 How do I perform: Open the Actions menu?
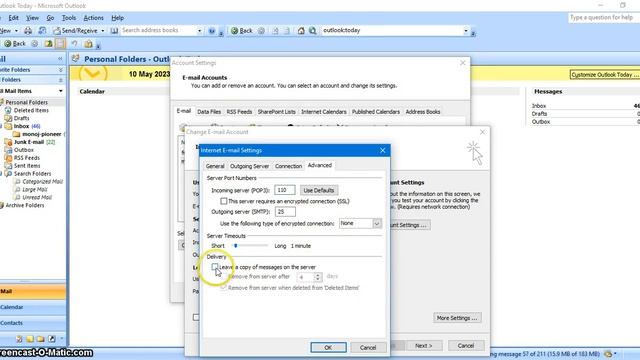click(93, 18)
